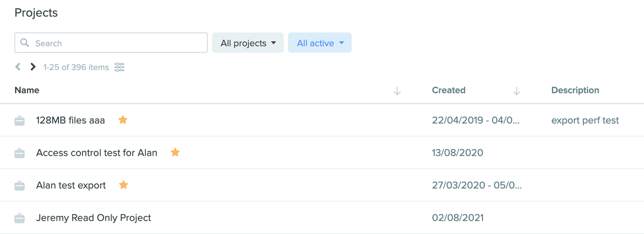Open the column settings sliders icon
644x234 pixels.
pos(120,67)
